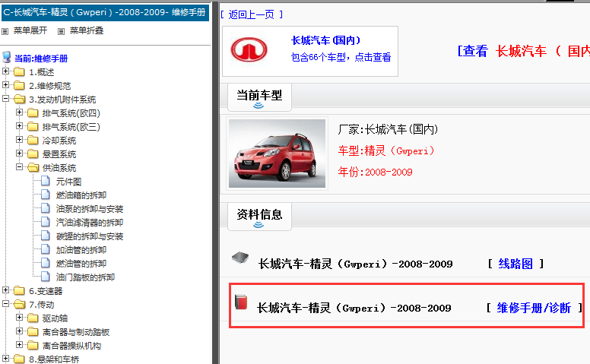
Task: Click the 当前:维修手册 computer icon
Action: point(7,57)
